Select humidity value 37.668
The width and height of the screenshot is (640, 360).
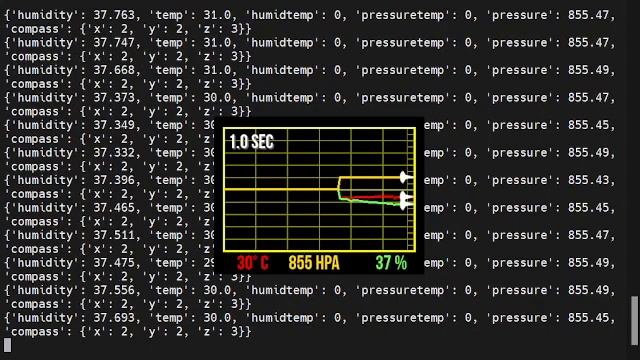click(x=114, y=70)
